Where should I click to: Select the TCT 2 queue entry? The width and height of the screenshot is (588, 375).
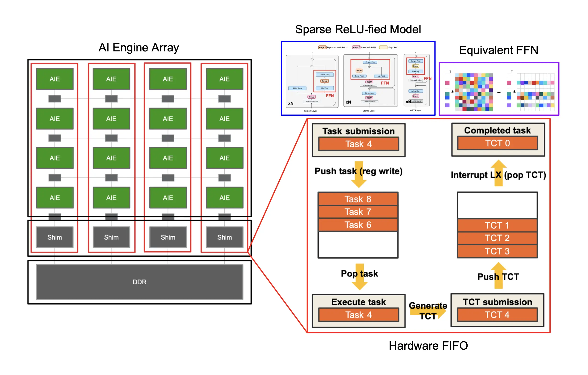point(497,238)
